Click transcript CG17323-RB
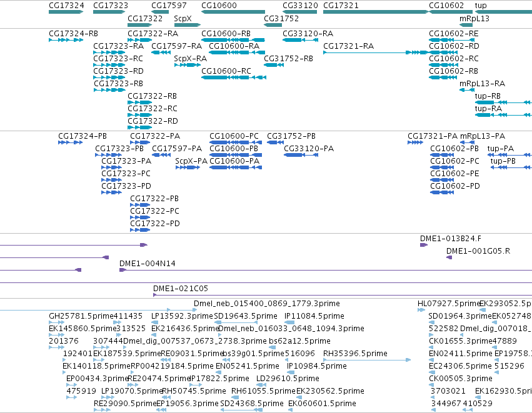 coord(118,84)
